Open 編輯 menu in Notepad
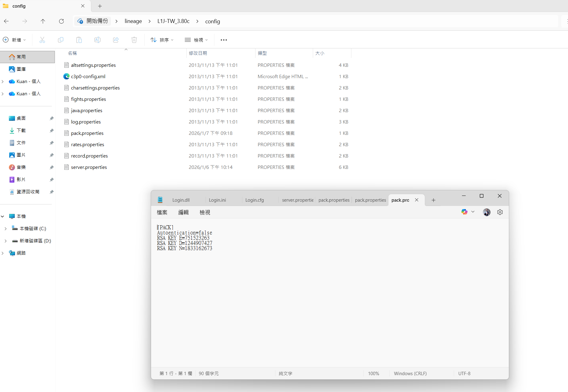The height and width of the screenshot is (392, 568). tap(184, 212)
